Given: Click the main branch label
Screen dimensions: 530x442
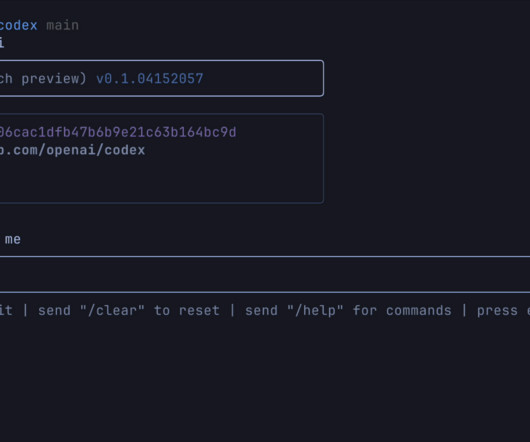Looking at the screenshot, I should tap(63, 25).
